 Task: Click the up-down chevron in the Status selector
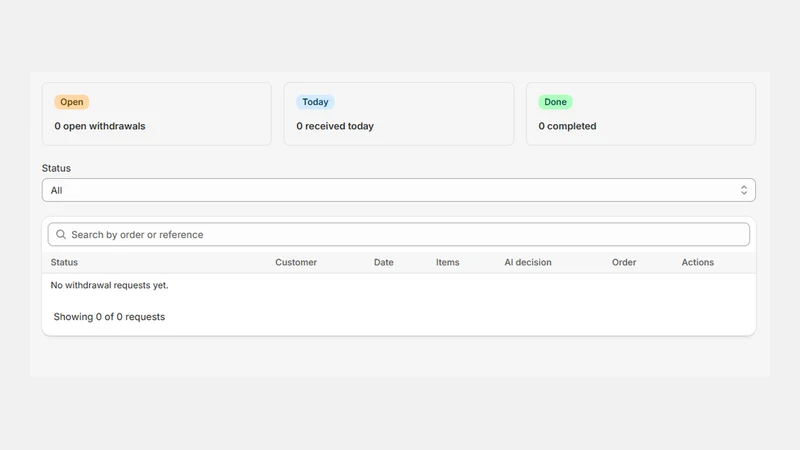point(744,190)
